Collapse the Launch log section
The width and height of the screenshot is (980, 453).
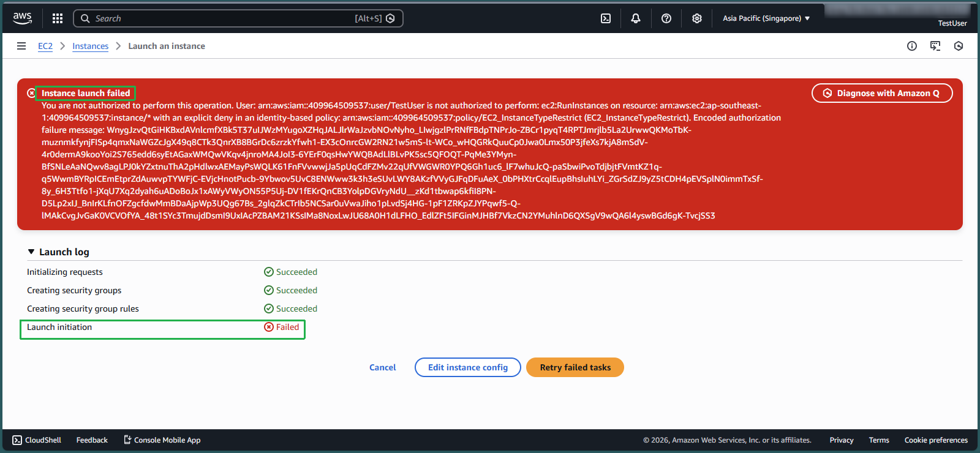[x=31, y=252]
